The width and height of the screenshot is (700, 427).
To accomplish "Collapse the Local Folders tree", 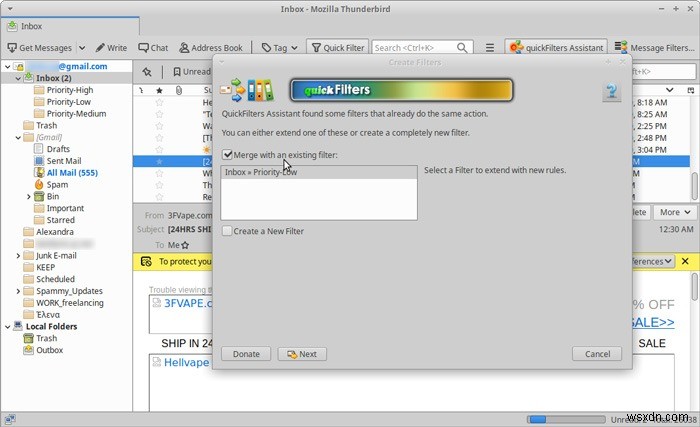I will [x=8, y=327].
